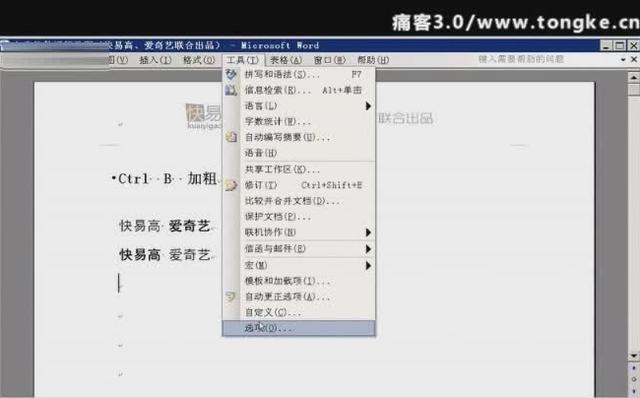Click the research icon beside 信息检索
The image size is (640, 398).
(x=231, y=90)
